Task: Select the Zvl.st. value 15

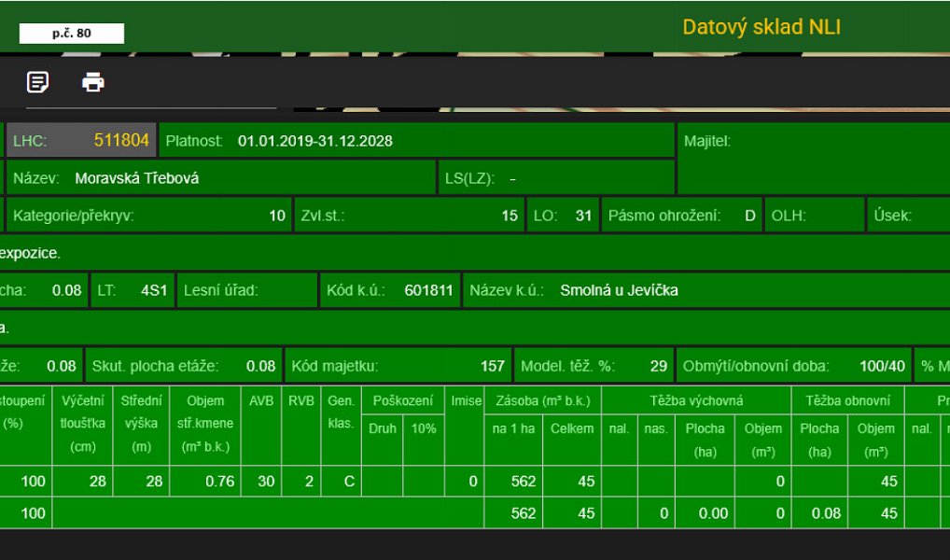Action: tap(510, 216)
